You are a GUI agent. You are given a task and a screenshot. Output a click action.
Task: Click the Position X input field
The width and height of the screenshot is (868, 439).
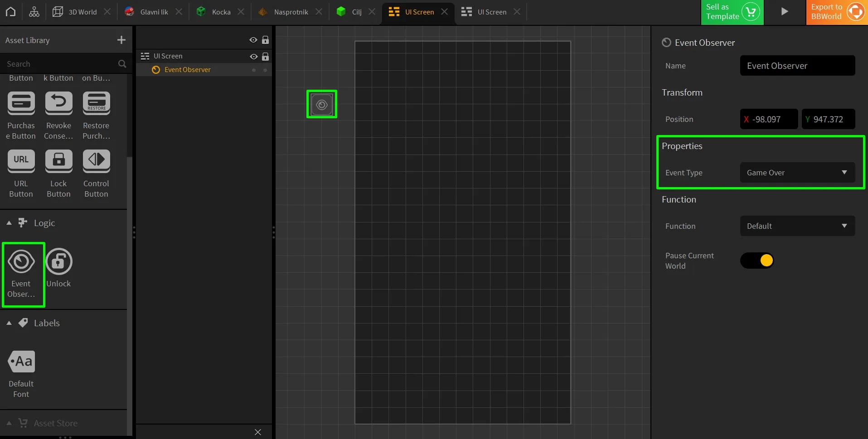(x=769, y=119)
